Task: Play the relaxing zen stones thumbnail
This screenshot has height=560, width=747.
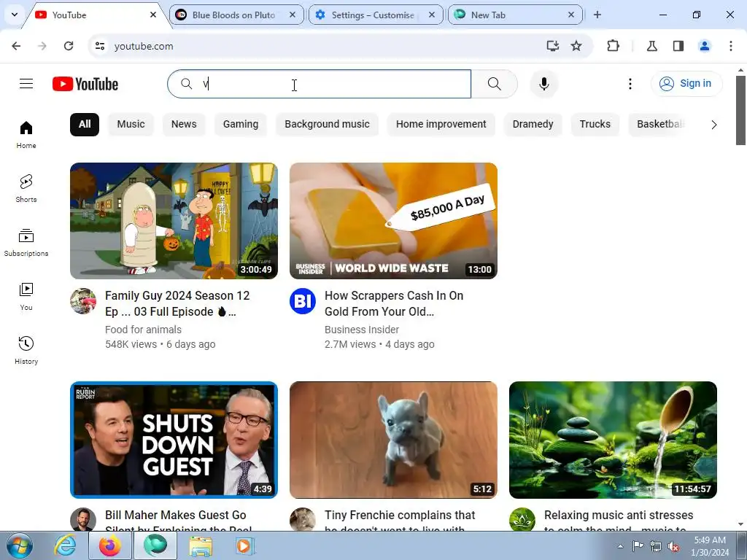Action: point(613,440)
